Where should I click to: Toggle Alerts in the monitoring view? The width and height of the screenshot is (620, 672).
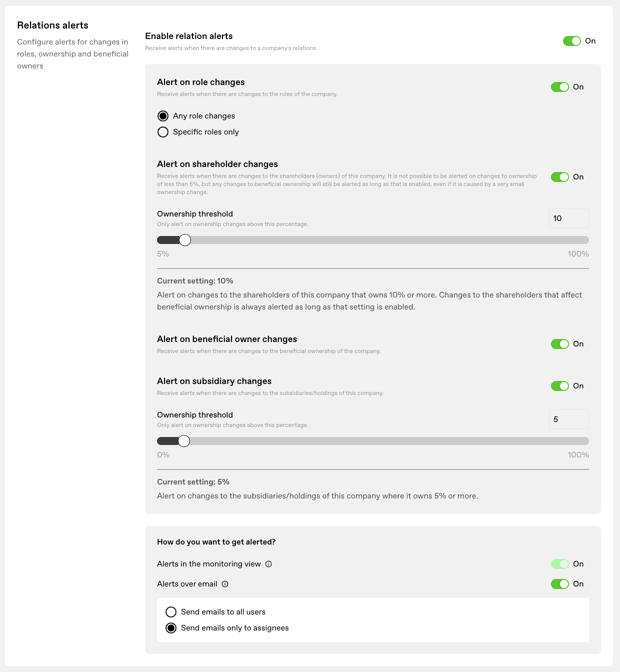(560, 564)
